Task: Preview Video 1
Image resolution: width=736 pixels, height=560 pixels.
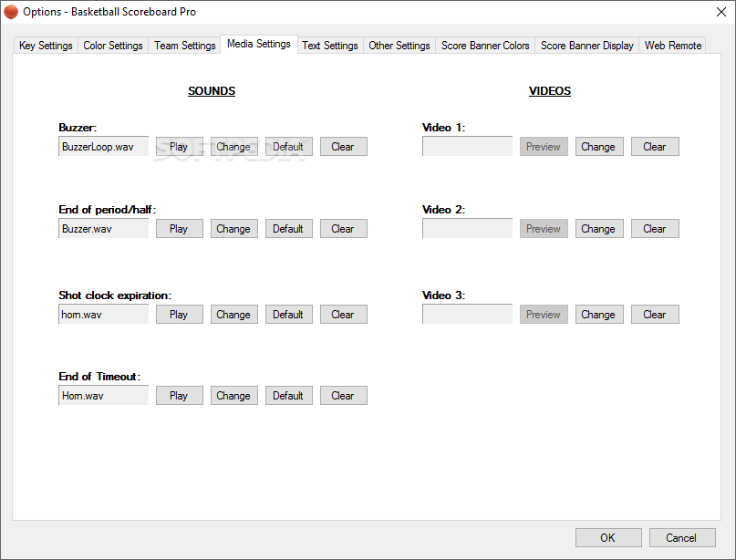Action: click(544, 147)
